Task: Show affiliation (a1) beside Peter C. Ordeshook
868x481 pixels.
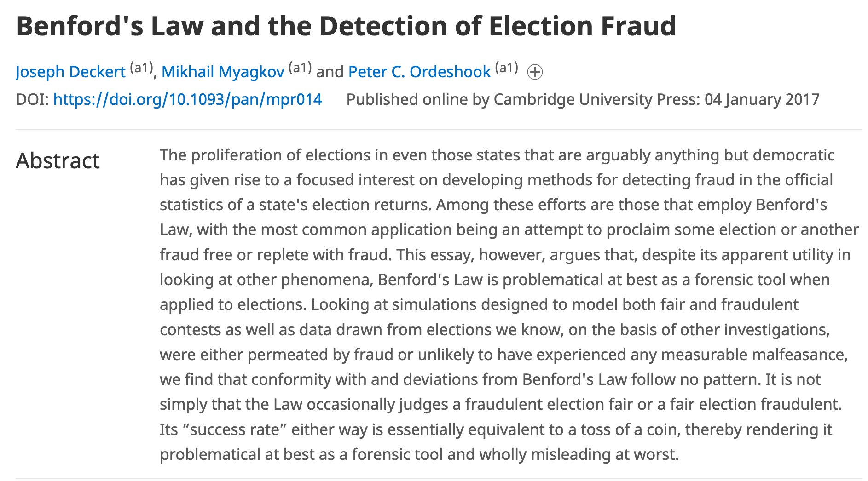Action: pyautogui.click(x=506, y=68)
